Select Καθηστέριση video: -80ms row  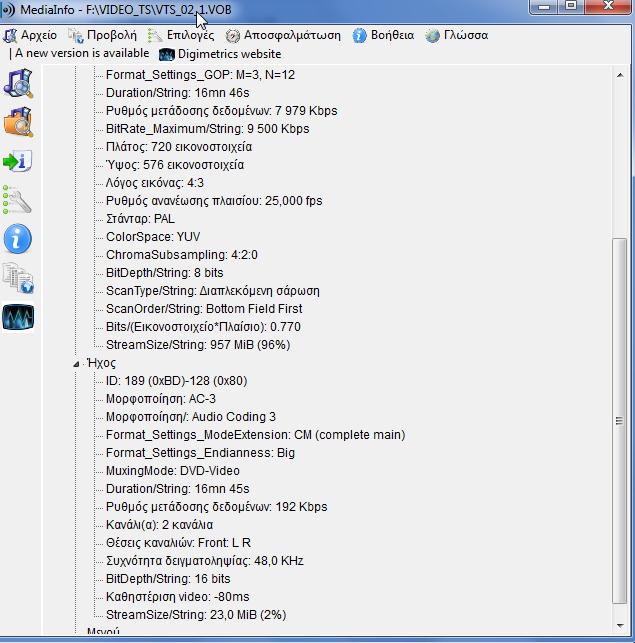(177, 597)
